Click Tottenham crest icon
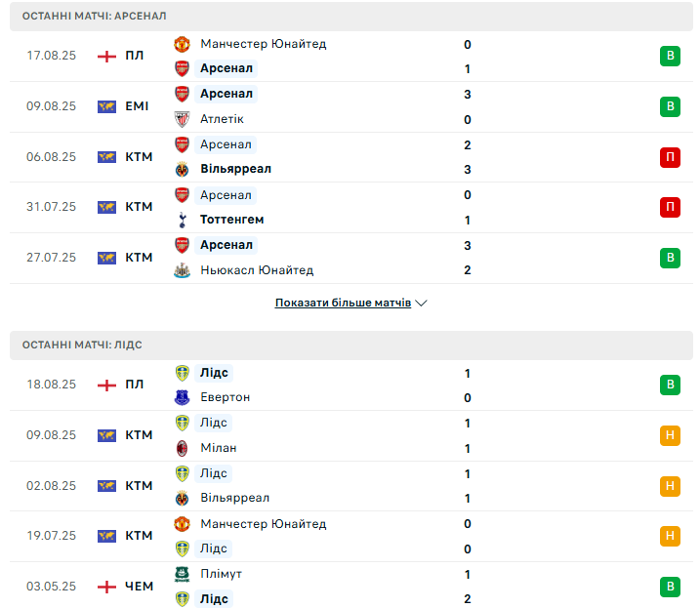 click(182, 220)
